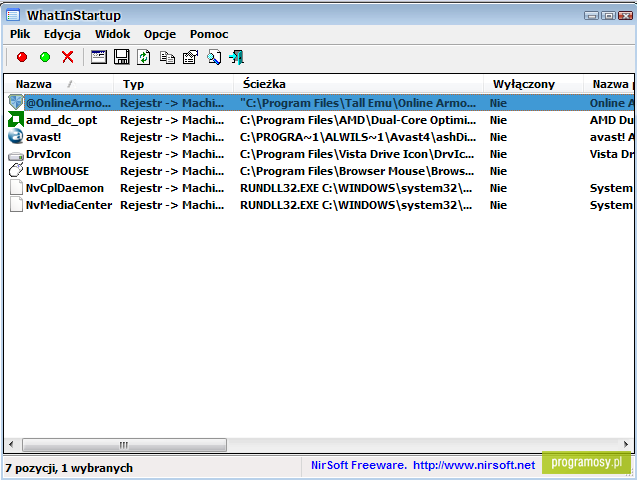Viewport: 637px width, 480px height.
Task: Sort by the Ścieżka column header
Action: pyautogui.click(x=358, y=84)
